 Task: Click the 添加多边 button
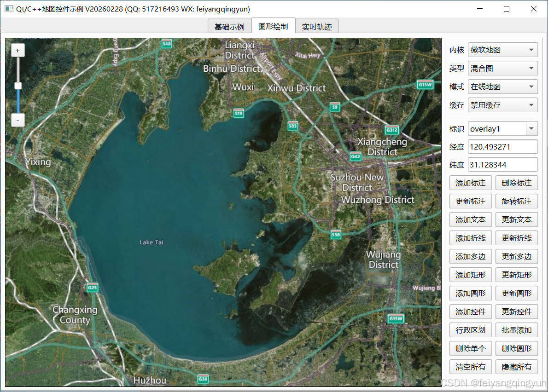(471, 257)
